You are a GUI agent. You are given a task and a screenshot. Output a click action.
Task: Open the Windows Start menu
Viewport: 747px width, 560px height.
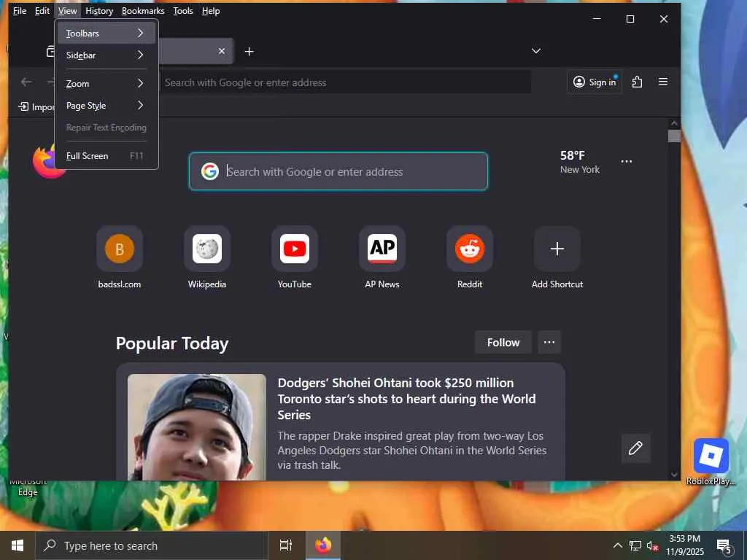[18, 545]
